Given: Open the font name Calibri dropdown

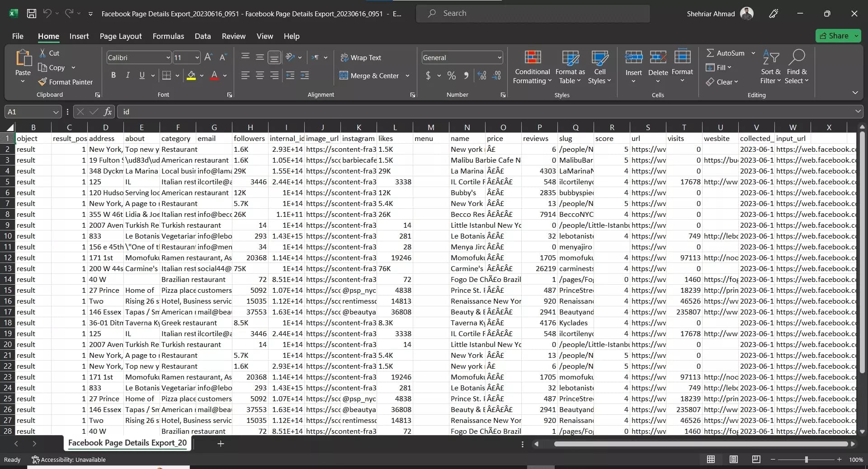Looking at the screenshot, I should pos(168,58).
